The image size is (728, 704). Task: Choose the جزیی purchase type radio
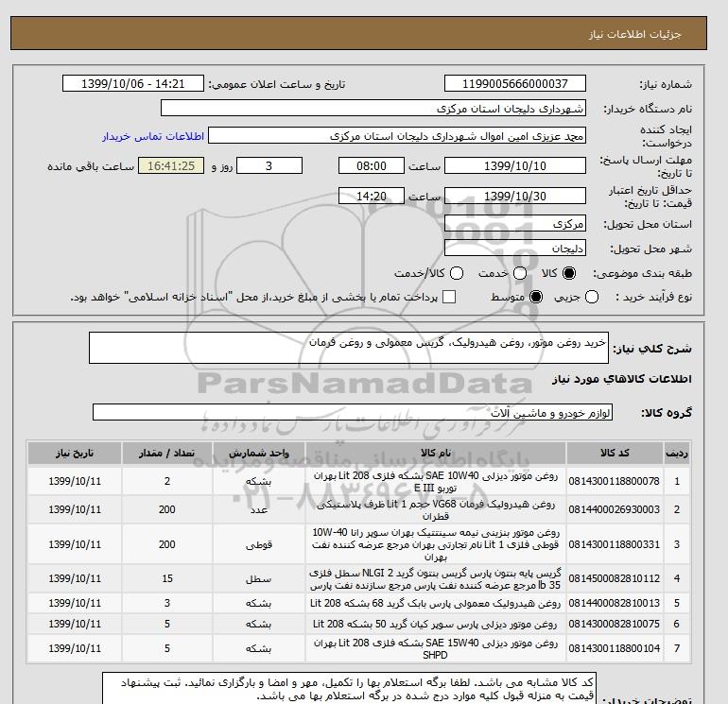click(592, 297)
